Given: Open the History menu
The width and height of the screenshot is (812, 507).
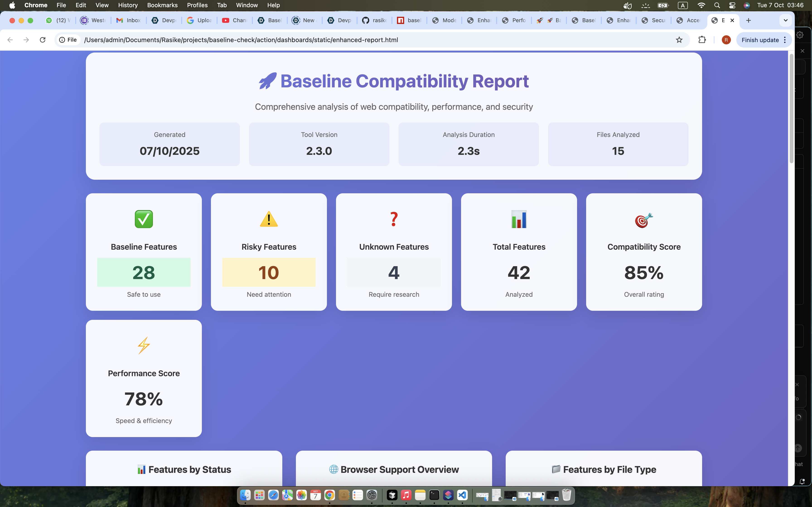Looking at the screenshot, I should pyautogui.click(x=128, y=5).
